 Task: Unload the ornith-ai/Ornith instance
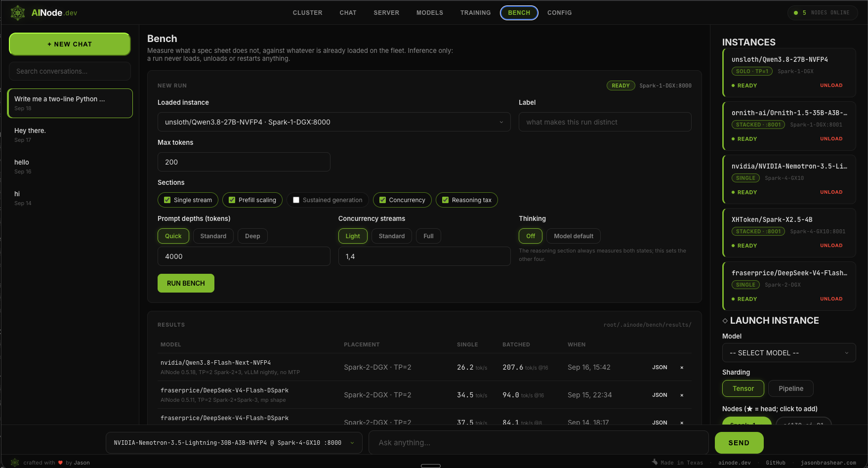point(831,139)
